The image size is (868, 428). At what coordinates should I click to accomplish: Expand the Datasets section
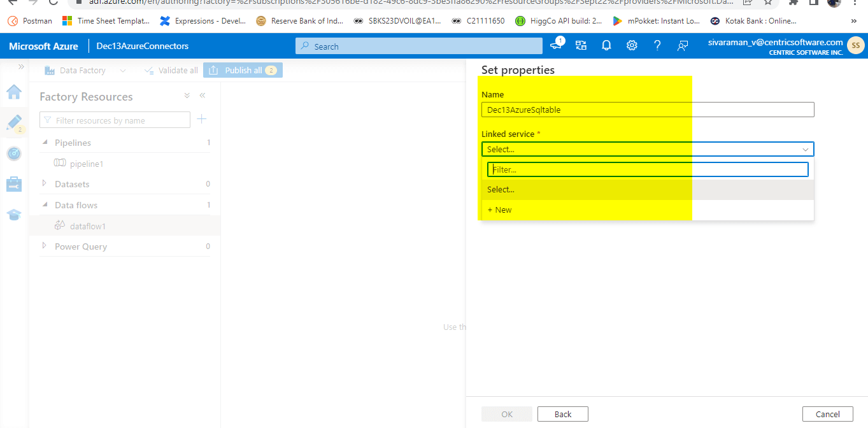point(43,184)
